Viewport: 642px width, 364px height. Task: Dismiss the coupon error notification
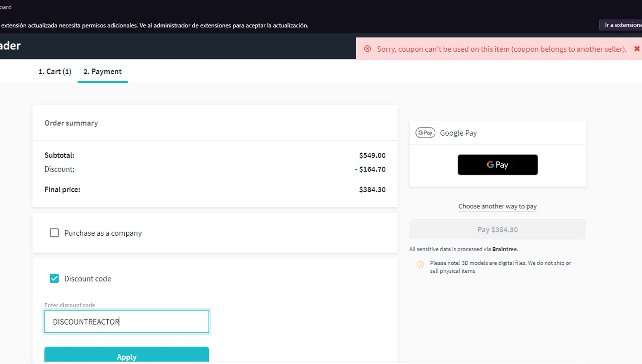pos(637,49)
